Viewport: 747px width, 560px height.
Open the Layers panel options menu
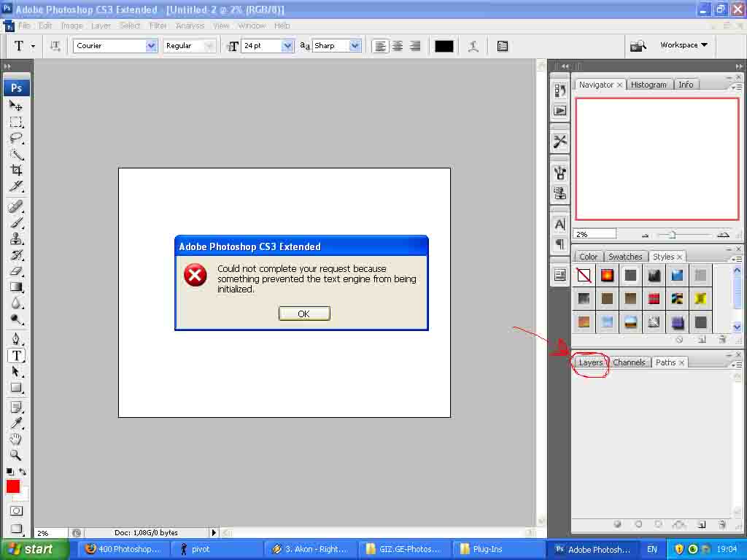pyautogui.click(x=737, y=365)
